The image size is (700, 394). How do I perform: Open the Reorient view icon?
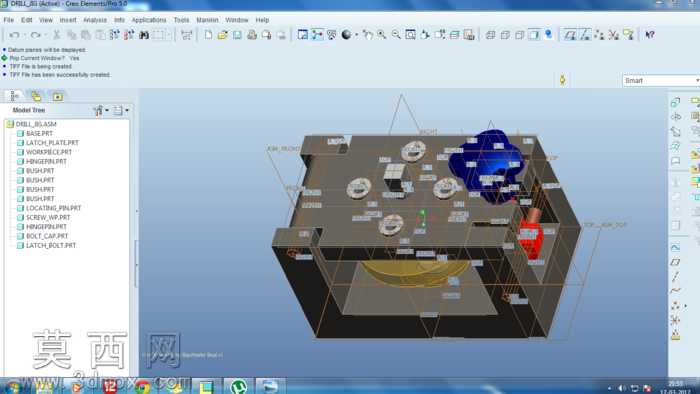click(425, 35)
